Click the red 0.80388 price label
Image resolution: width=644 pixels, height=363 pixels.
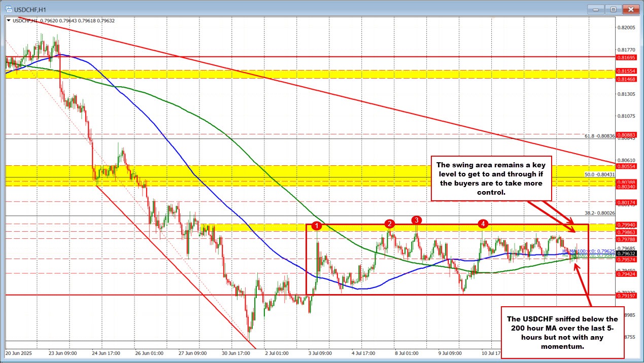(625, 181)
